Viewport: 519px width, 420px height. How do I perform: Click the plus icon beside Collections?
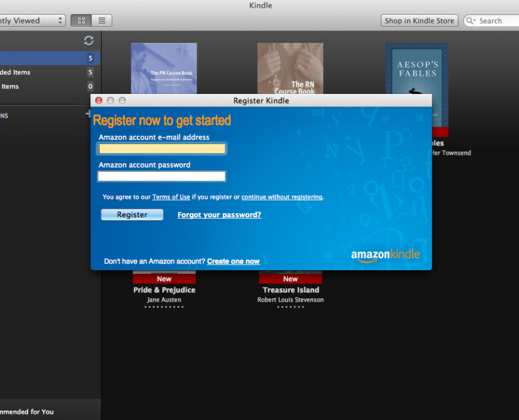87,114
